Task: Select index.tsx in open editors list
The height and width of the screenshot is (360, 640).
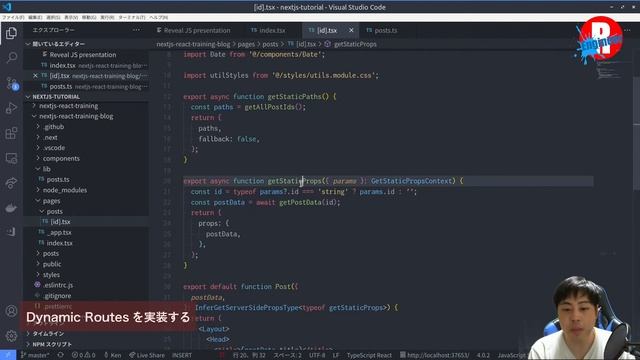Action: pos(62,65)
